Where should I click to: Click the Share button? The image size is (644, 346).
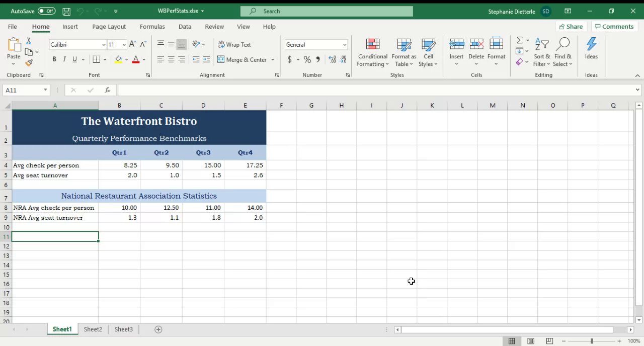coord(571,27)
